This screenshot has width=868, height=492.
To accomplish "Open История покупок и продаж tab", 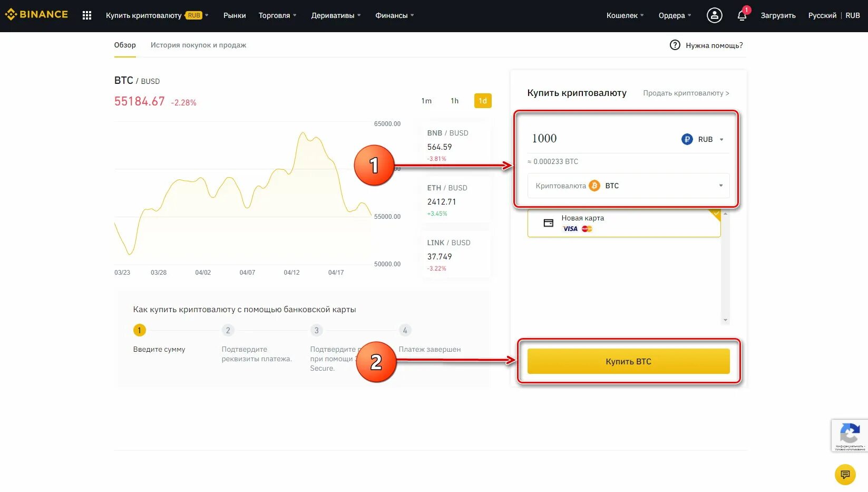I will [198, 45].
